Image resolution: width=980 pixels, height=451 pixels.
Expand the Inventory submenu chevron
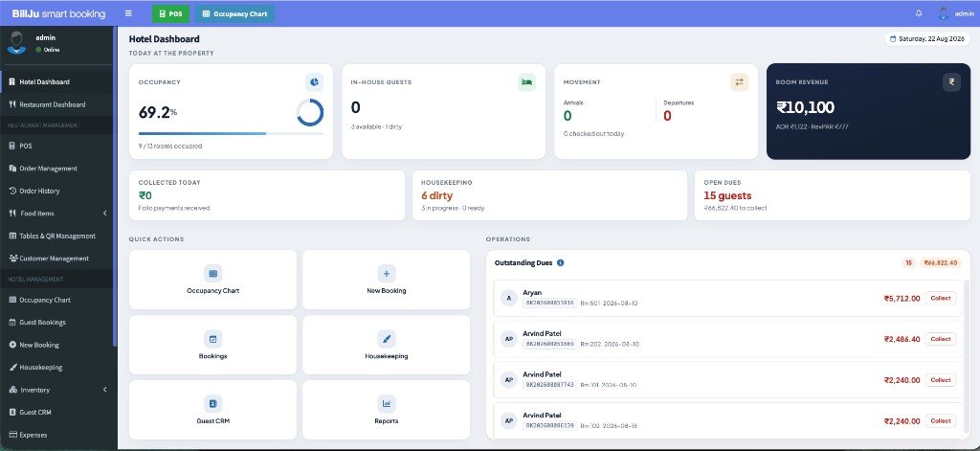coord(104,390)
